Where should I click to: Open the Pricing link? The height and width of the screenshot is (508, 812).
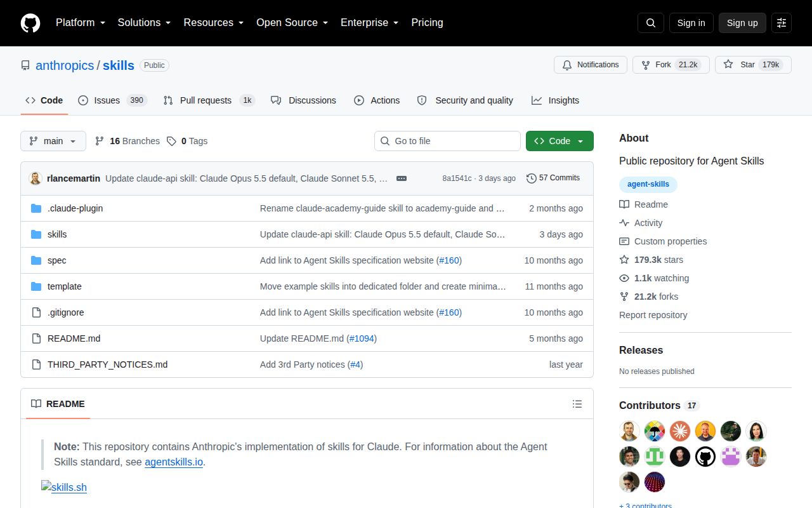[x=427, y=23]
